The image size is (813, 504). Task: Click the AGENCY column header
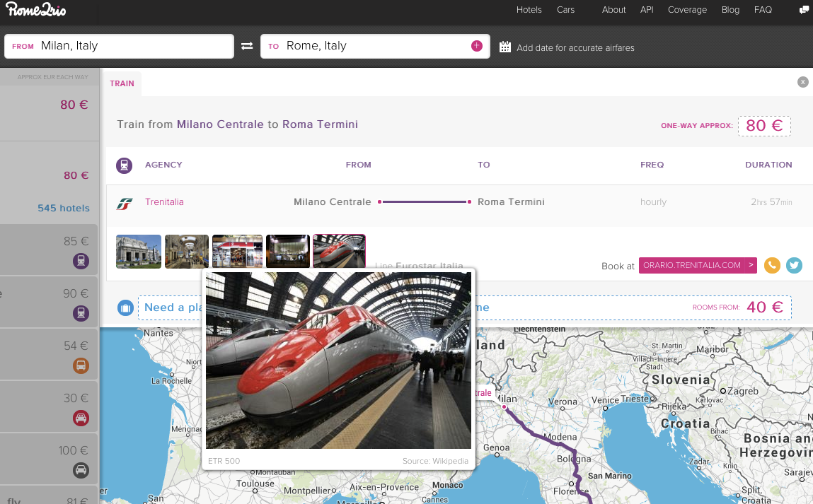point(163,165)
